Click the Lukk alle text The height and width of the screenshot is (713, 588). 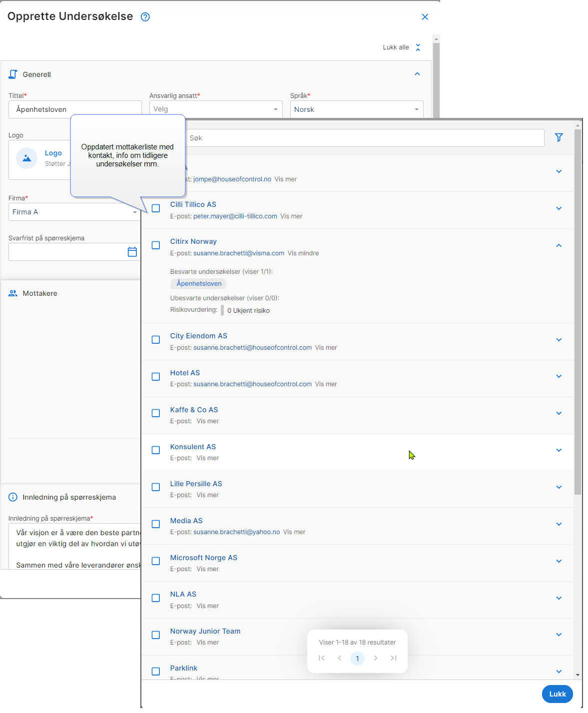[x=396, y=47]
